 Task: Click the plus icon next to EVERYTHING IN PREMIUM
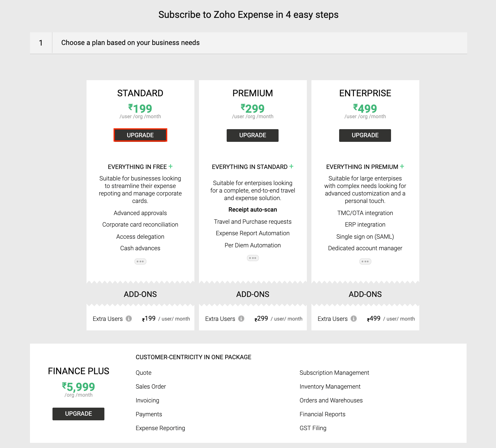pos(402,166)
